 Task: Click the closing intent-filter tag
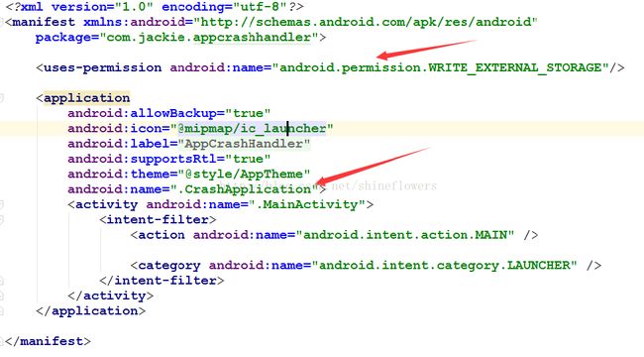(161, 281)
